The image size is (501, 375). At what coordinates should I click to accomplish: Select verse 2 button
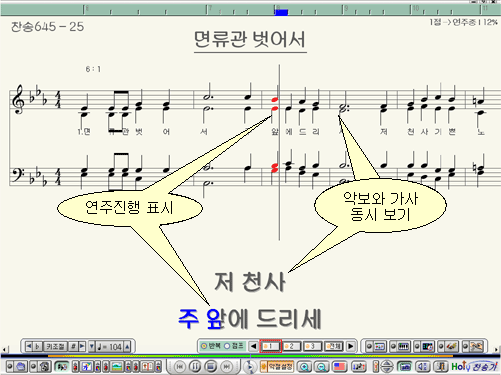(x=292, y=346)
